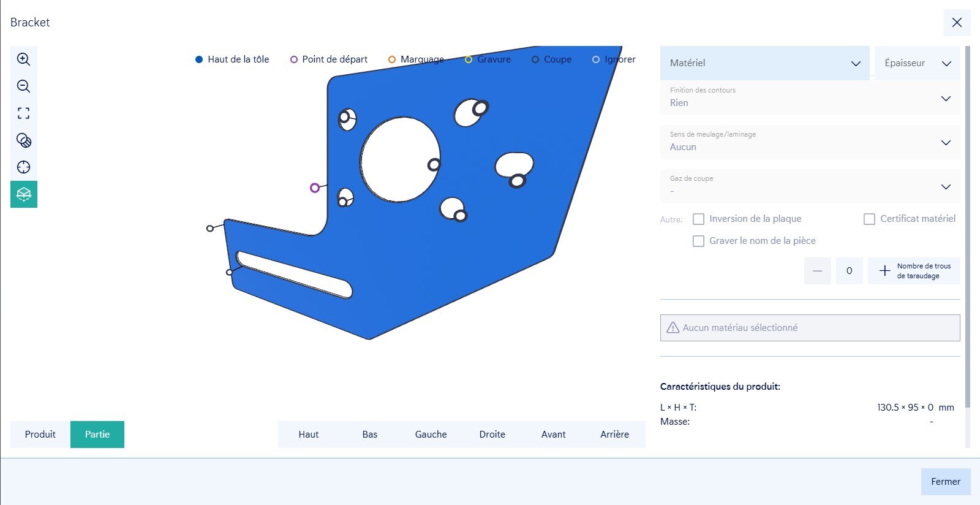Toggle the 3D cube view icon
Image resolution: width=980 pixels, height=505 pixels.
[x=23, y=194]
